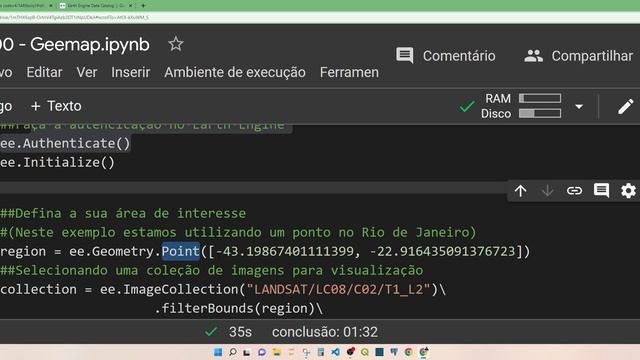
Task: Open the Inserir menu
Action: pos(131,72)
